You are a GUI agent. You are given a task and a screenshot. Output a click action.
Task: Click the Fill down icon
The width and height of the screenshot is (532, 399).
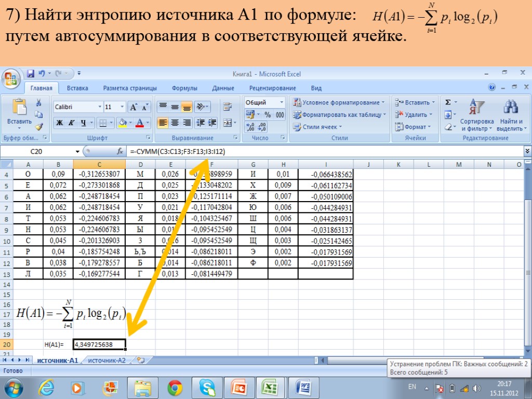(448, 115)
